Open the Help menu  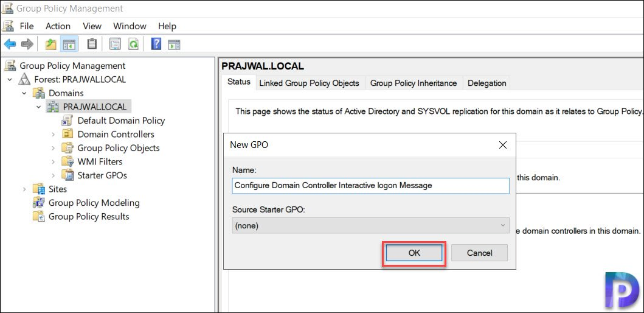(x=167, y=26)
